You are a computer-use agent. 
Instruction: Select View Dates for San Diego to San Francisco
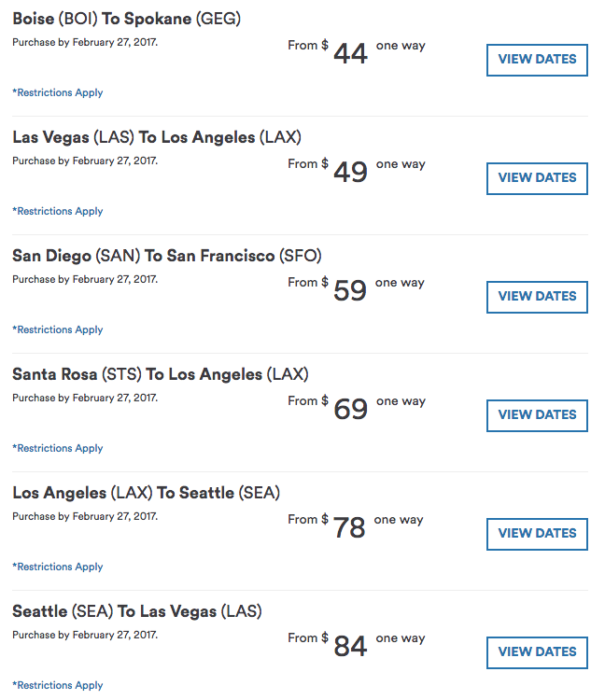tap(537, 296)
